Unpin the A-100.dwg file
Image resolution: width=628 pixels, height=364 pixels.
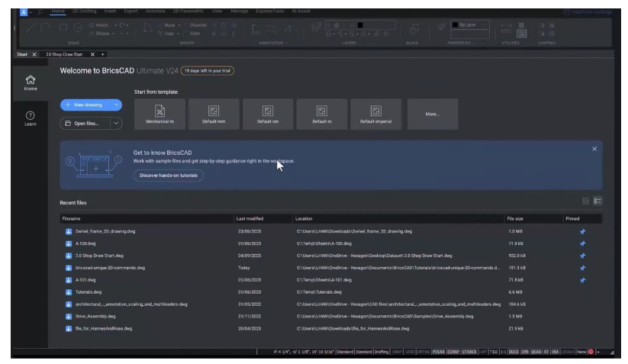pyautogui.click(x=582, y=243)
